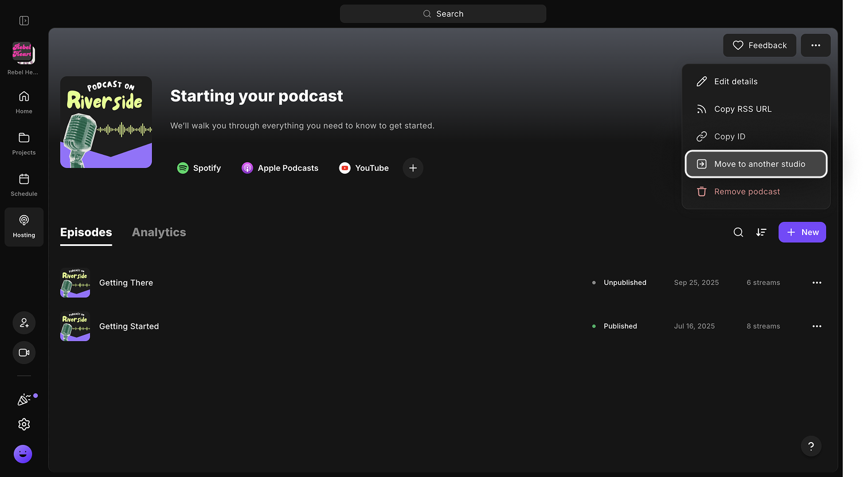Screen dimensions: 868x477
Task: Search episodes using magnifier icon
Action: click(738, 232)
